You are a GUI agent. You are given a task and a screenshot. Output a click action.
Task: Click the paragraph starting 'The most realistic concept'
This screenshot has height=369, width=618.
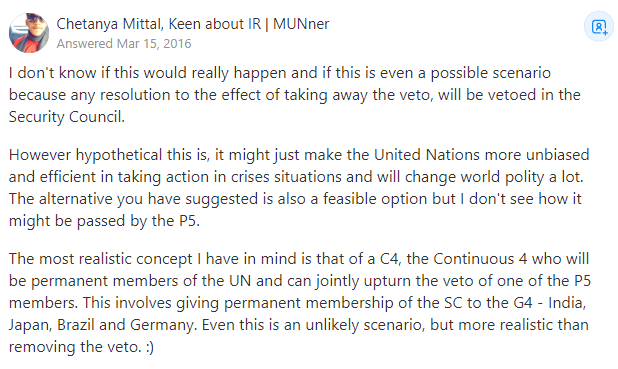pyautogui.click(x=300, y=303)
